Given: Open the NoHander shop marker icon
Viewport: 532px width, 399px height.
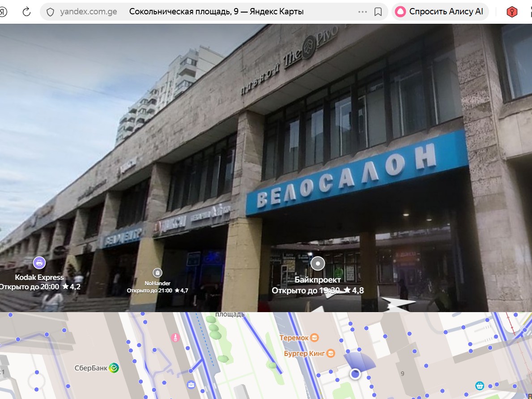Looking at the screenshot, I should (x=157, y=273).
